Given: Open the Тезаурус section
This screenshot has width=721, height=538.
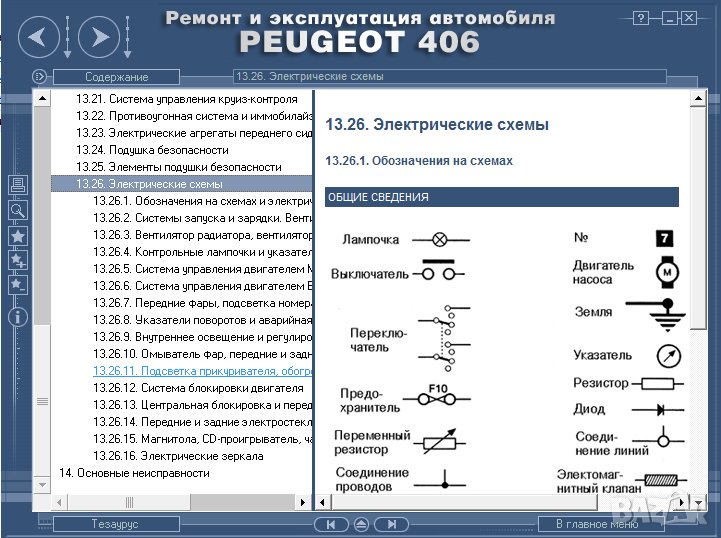Looking at the screenshot, I should tap(116, 524).
